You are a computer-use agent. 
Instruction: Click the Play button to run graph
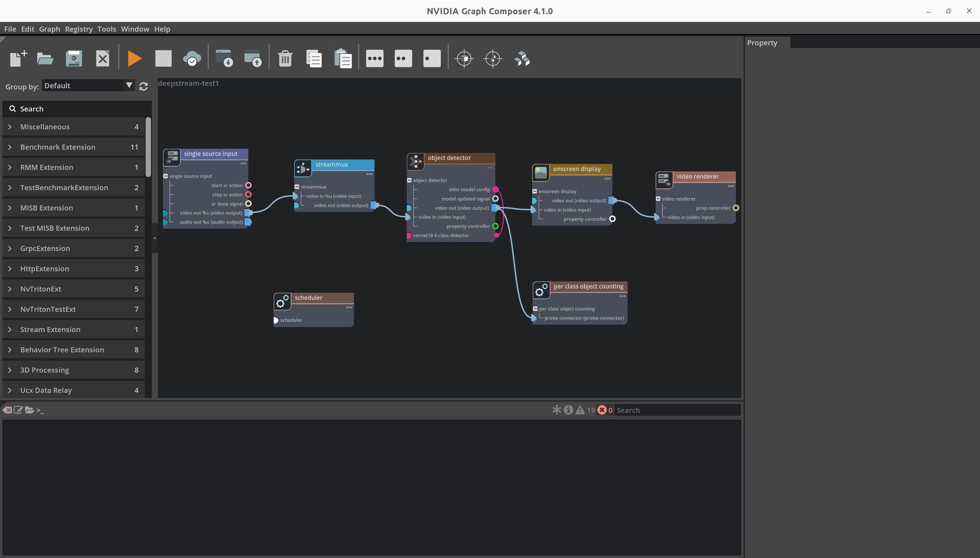pyautogui.click(x=135, y=58)
